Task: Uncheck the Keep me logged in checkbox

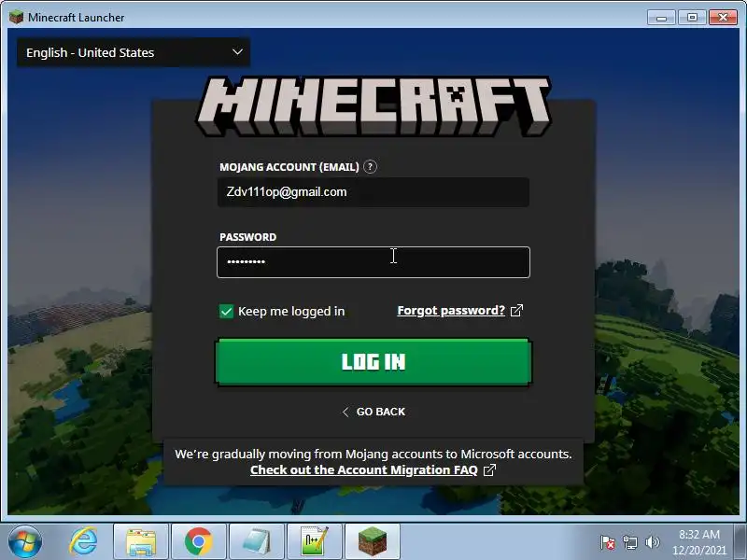Action: [226, 312]
